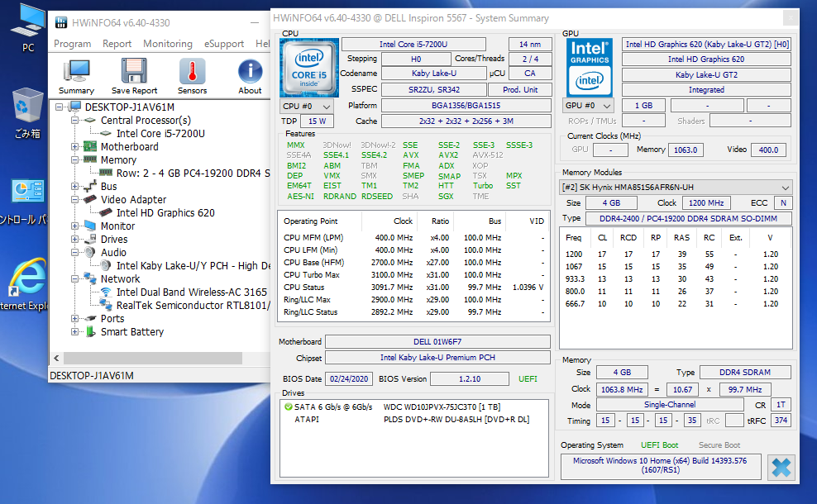
Task: Expand the Monitor tree node
Action: coord(74,226)
